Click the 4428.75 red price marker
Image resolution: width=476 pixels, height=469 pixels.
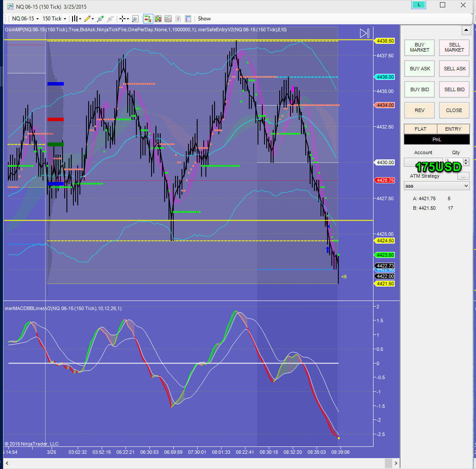pyautogui.click(x=385, y=180)
